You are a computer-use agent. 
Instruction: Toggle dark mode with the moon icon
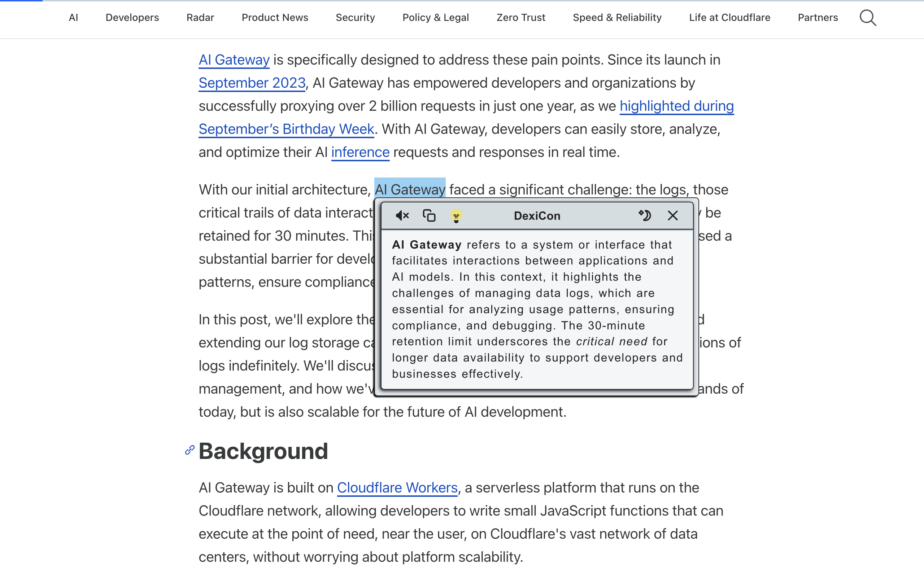click(x=645, y=216)
